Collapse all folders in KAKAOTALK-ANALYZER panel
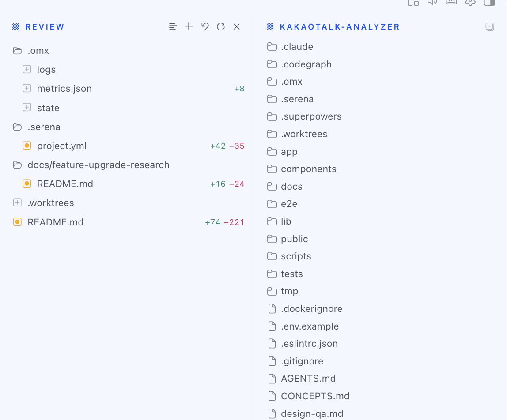 pos(489,27)
